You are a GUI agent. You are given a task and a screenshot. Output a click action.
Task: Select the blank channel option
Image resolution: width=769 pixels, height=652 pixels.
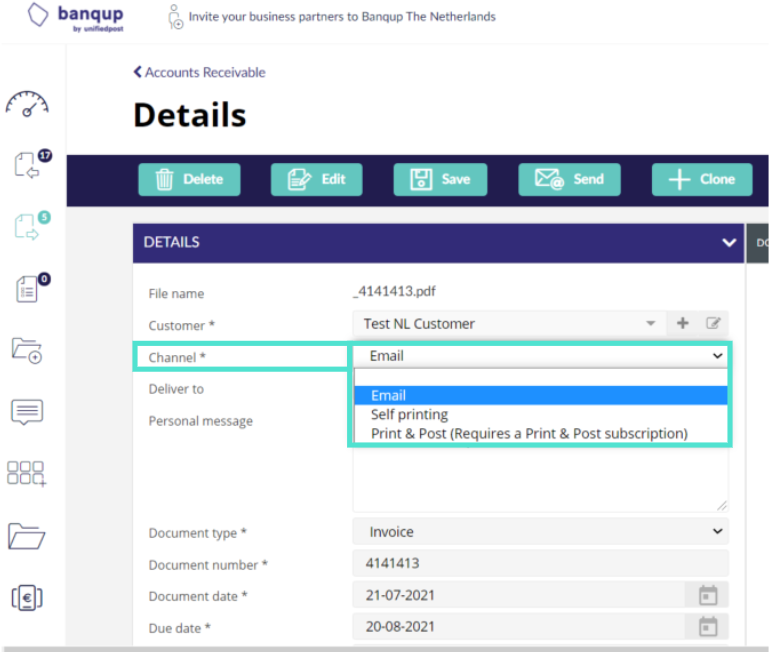pyautogui.click(x=540, y=377)
